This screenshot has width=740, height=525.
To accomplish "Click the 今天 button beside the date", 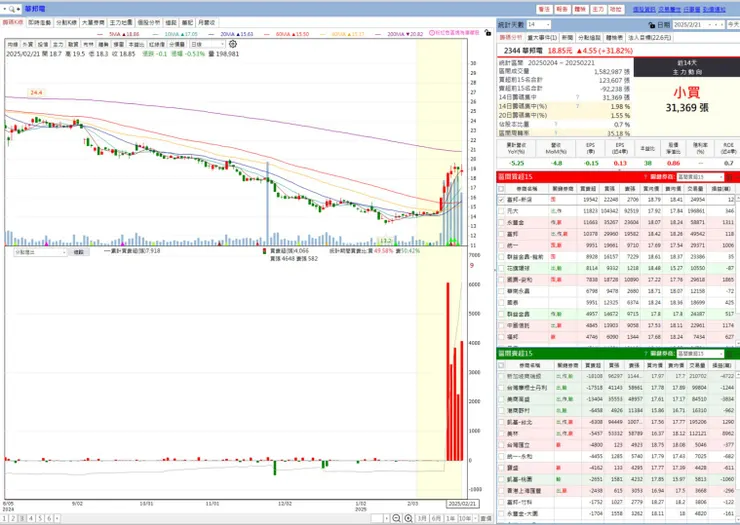I will coord(733,25).
